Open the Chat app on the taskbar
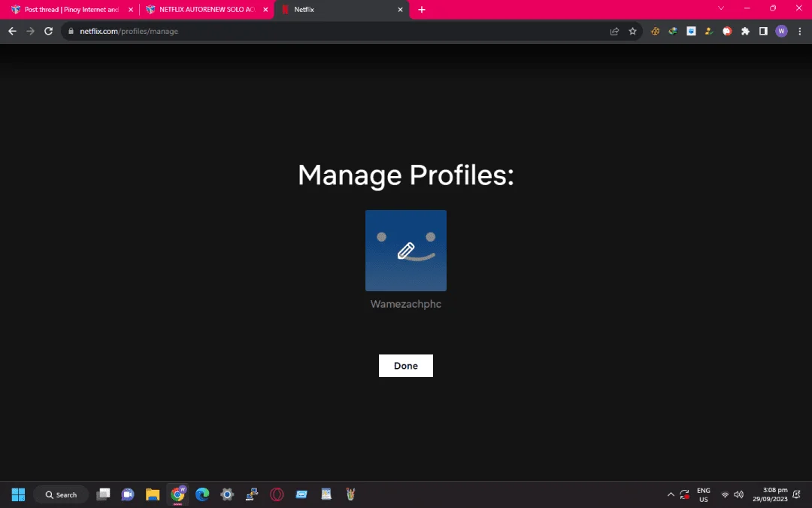This screenshot has width=812, height=508. click(127, 494)
